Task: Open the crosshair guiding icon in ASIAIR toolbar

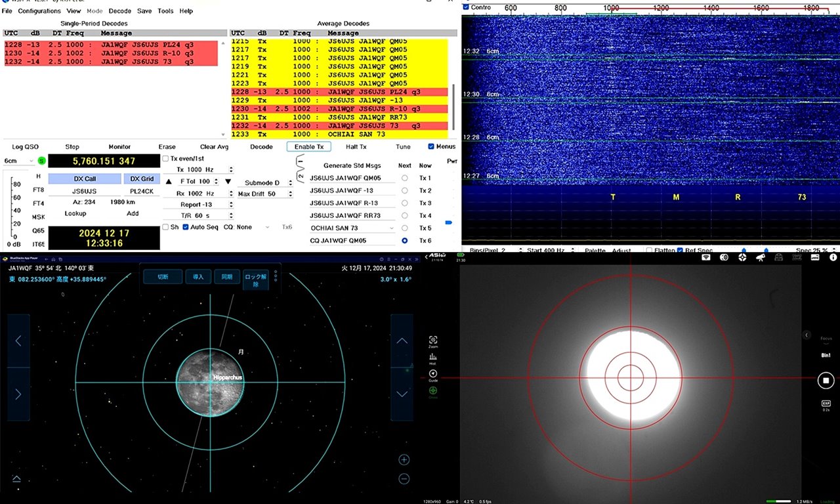Action: [x=742, y=258]
